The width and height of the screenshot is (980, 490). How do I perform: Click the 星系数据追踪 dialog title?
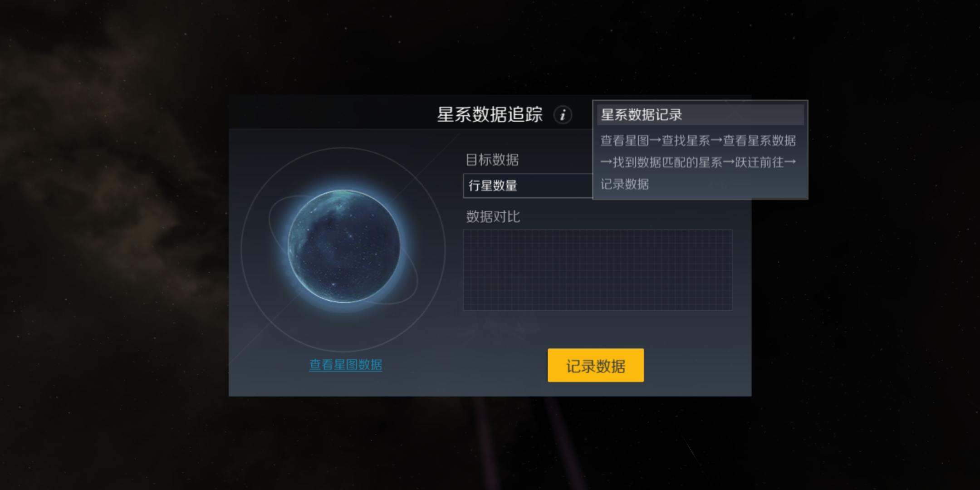[490, 114]
